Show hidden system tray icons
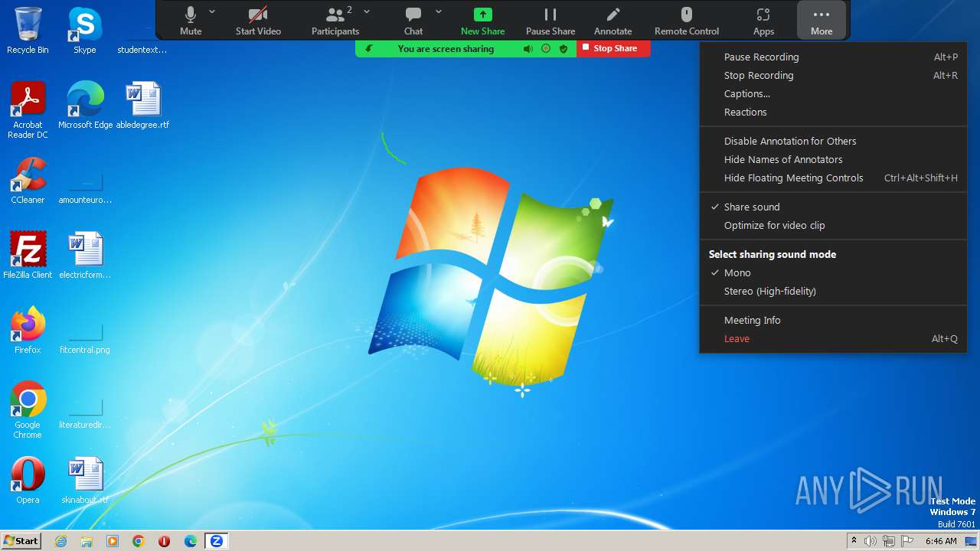Image resolution: width=980 pixels, height=551 pixels. (x=854, y=541)
